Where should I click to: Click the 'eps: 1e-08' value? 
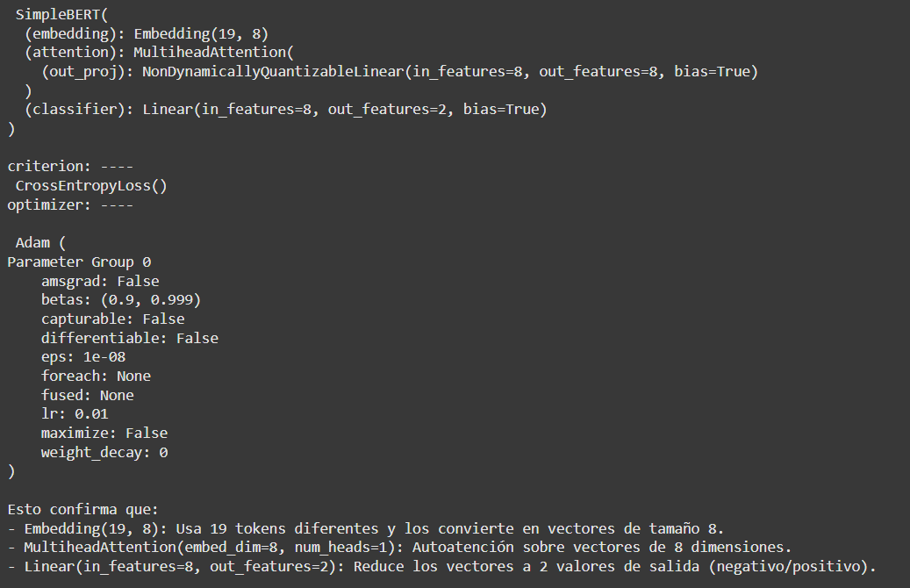click(x=82, y=357)
